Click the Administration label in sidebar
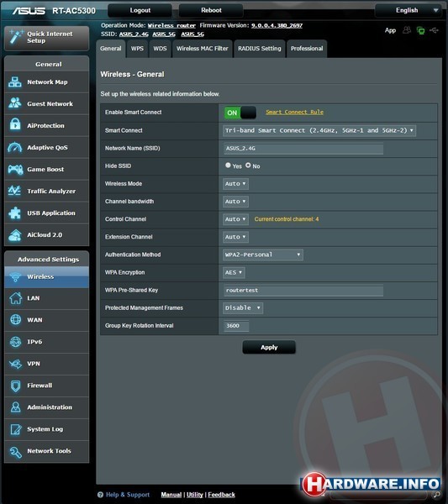The width and height of the screenshot is (448, 504). 50,407
